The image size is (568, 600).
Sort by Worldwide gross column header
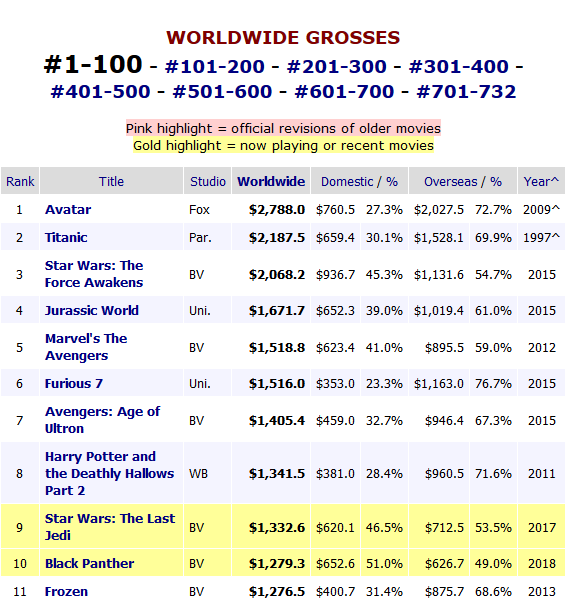click(x=271, y=181)
